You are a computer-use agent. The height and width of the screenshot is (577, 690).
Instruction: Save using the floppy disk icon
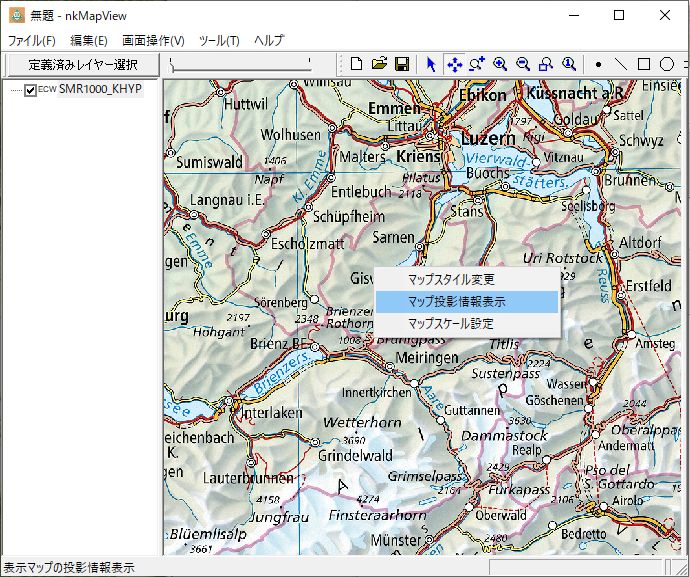point(401,64)
